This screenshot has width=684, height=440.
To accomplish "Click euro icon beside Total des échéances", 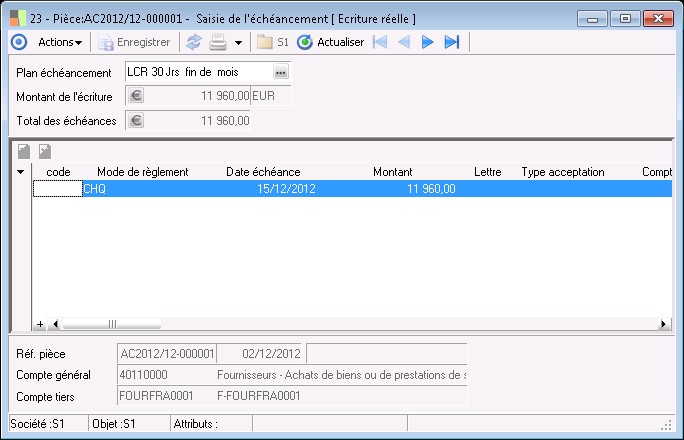I will point(136,120).
